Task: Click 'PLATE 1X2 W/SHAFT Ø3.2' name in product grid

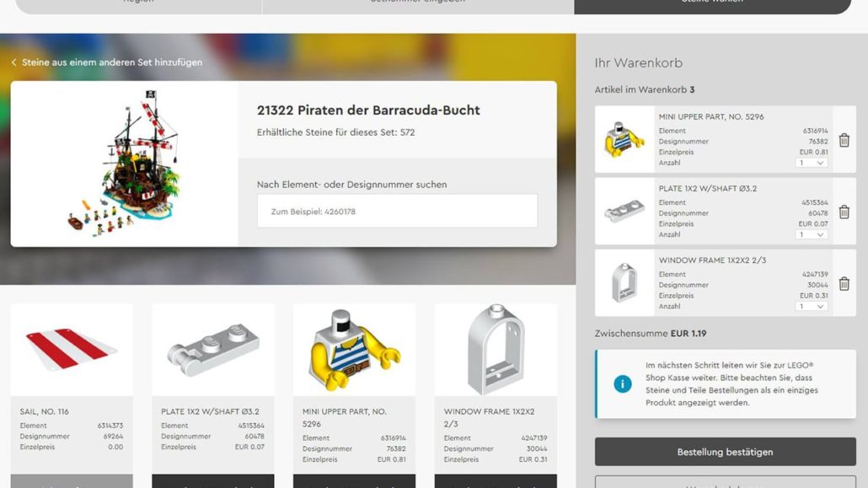Action: (x=210, y=411)
